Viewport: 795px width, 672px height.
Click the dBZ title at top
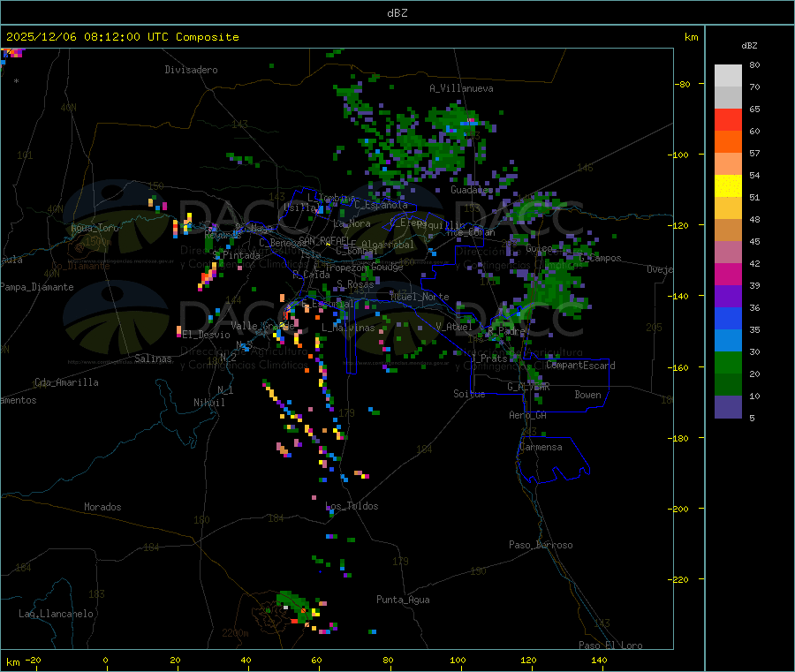click(x=397, y=13)
